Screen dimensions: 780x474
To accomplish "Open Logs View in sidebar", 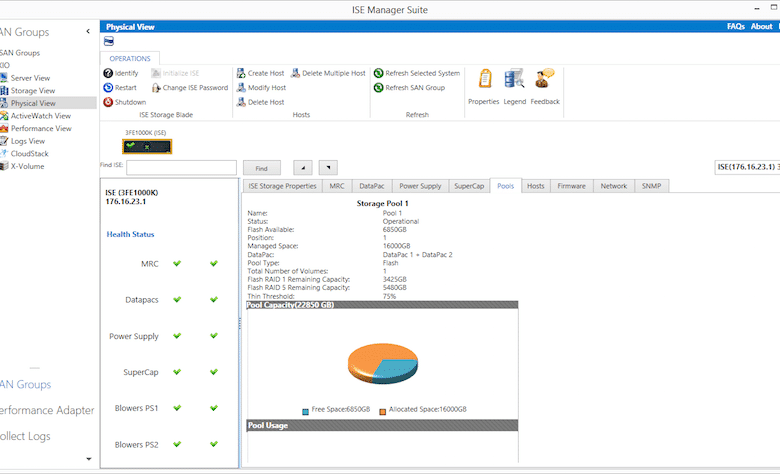I will 28,141.
